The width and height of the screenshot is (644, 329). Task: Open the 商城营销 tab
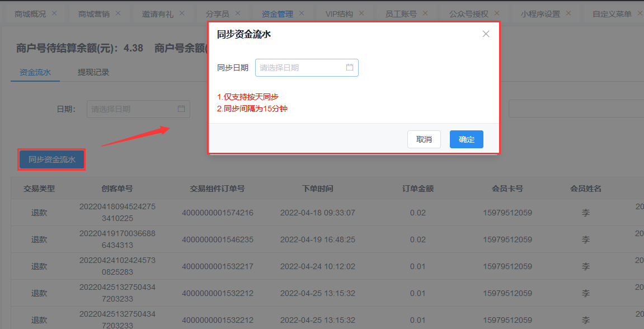click(x=94, y=15)
